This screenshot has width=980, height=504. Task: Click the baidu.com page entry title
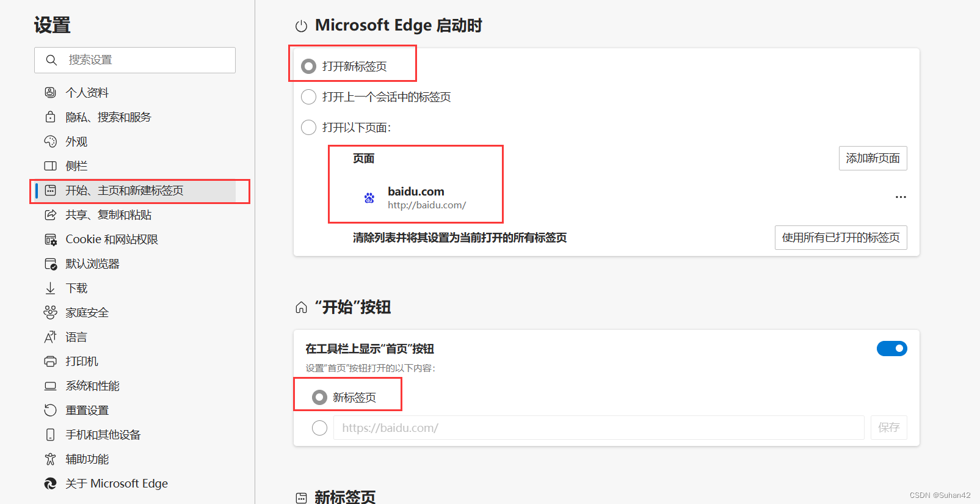tap(416, 191)
